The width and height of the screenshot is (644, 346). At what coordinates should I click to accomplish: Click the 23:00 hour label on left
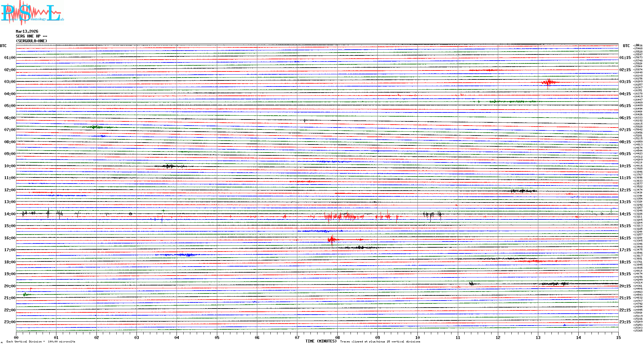10,322
